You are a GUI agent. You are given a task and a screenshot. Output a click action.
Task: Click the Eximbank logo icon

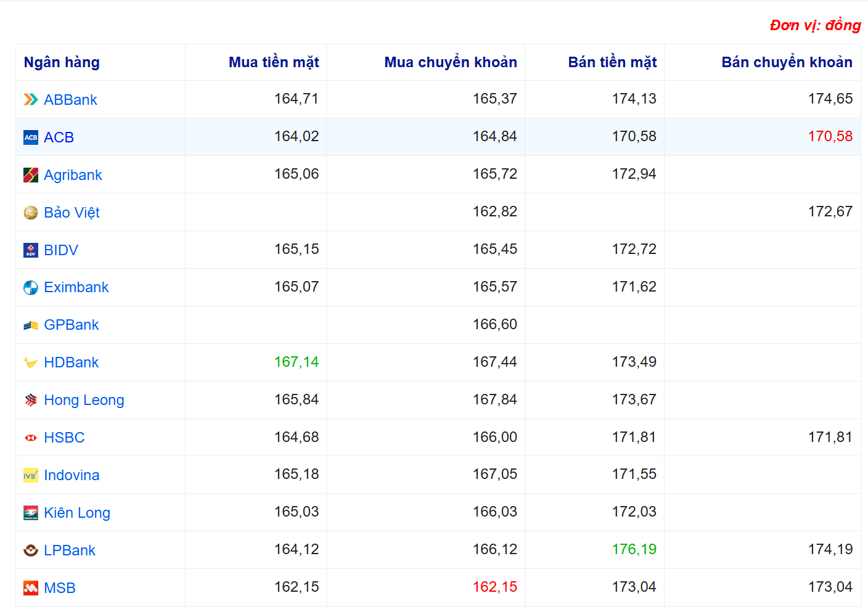tap(31, 288)
